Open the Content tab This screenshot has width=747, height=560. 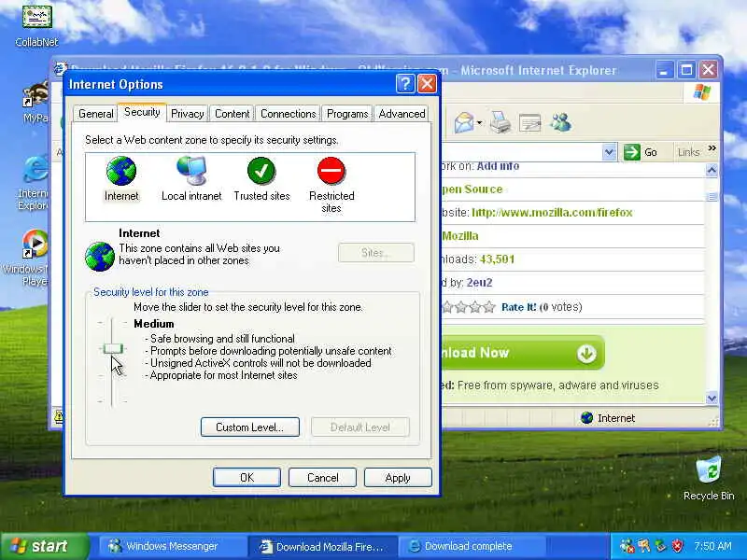[x=232, y=114]
